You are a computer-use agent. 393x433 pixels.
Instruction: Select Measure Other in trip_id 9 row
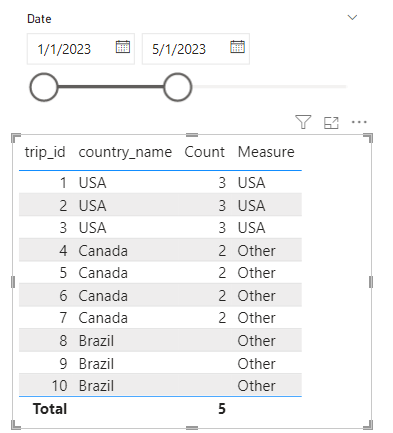point(256,364)
